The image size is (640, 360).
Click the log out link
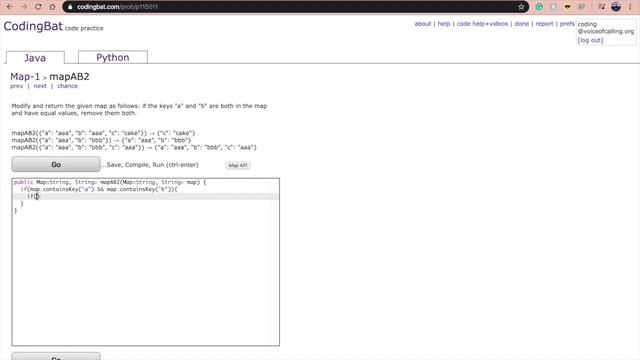(x=590, y=40)
